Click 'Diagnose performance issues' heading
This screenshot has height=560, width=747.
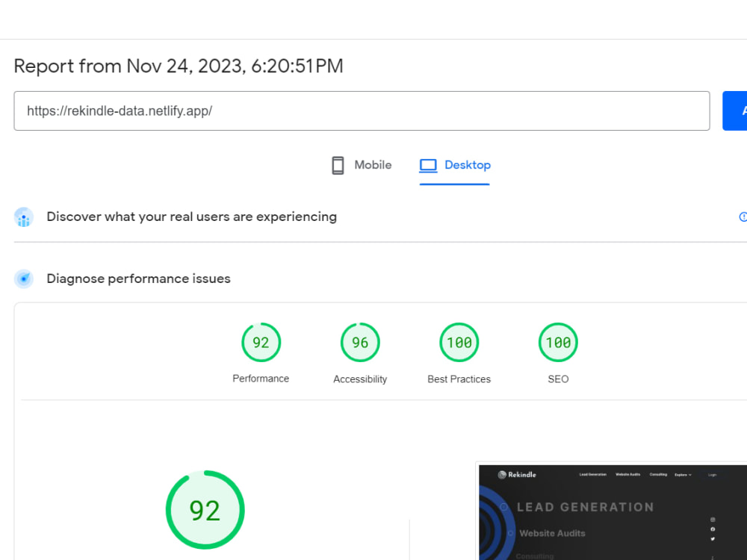(138, 279)
